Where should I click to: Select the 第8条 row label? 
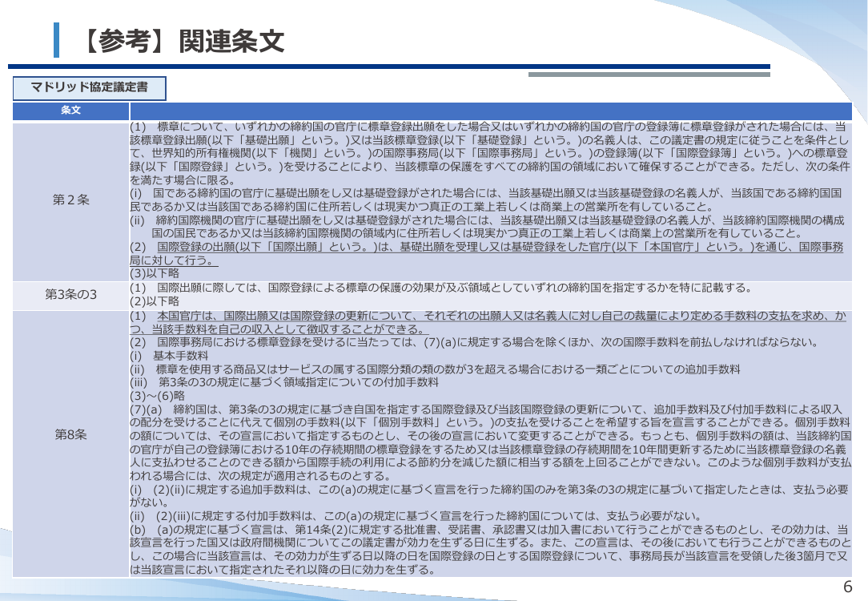(70, 435)
